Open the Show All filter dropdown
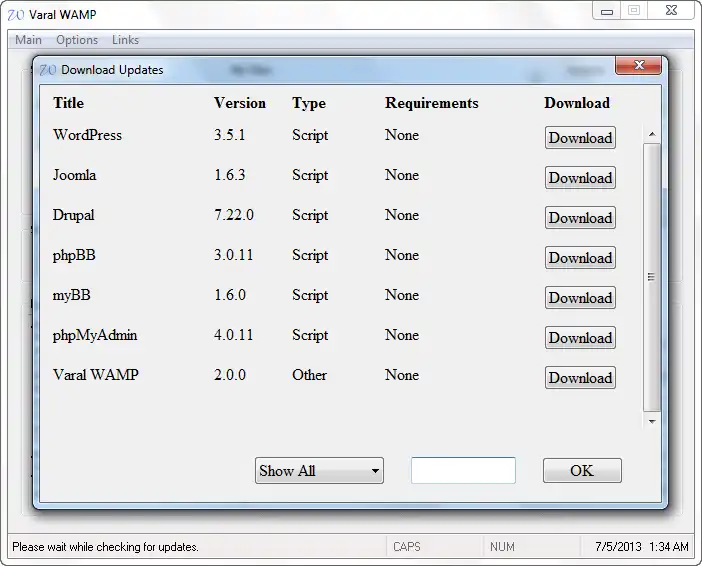Screen dimensions: 702x566 coord(319,470)
